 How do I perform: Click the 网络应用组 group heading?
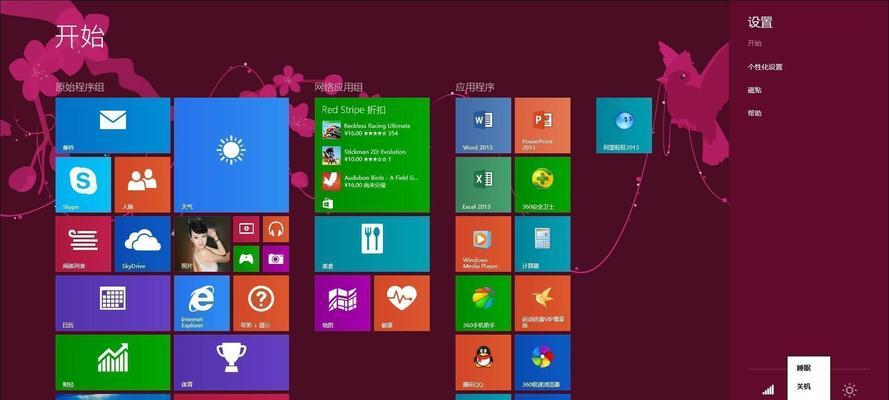click(339, 87)
